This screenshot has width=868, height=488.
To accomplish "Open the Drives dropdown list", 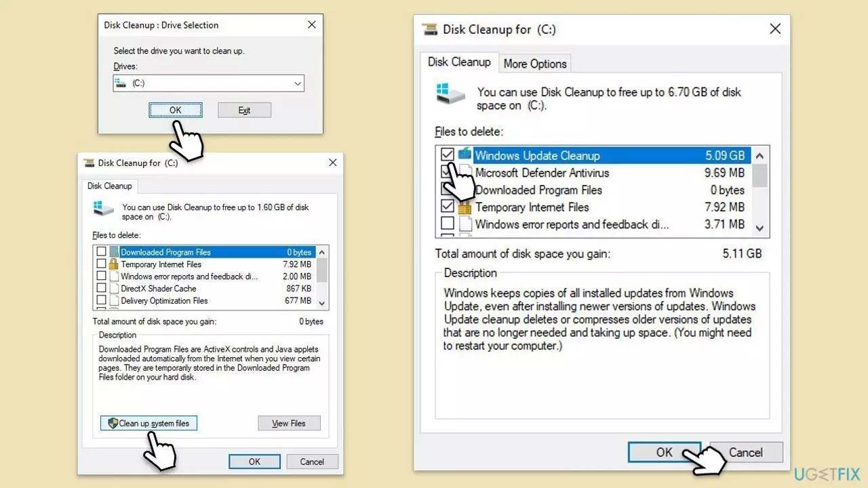I will pyautogui.click(x=297, y=83).
